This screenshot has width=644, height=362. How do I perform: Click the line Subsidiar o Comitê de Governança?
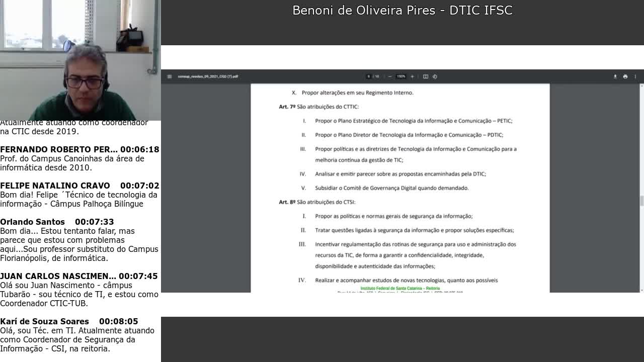392,188
